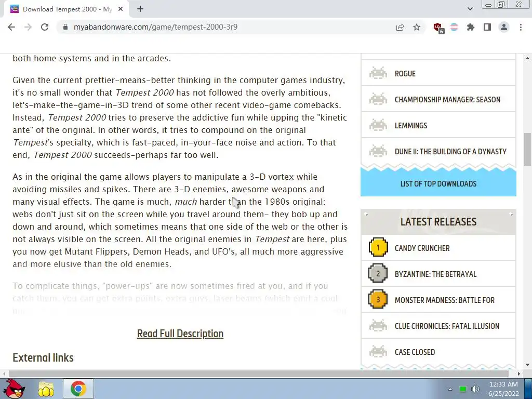Click the Angry Birds start button
Image resolution: width=532 pixels, height=399 pixels.
pos(14,389)
